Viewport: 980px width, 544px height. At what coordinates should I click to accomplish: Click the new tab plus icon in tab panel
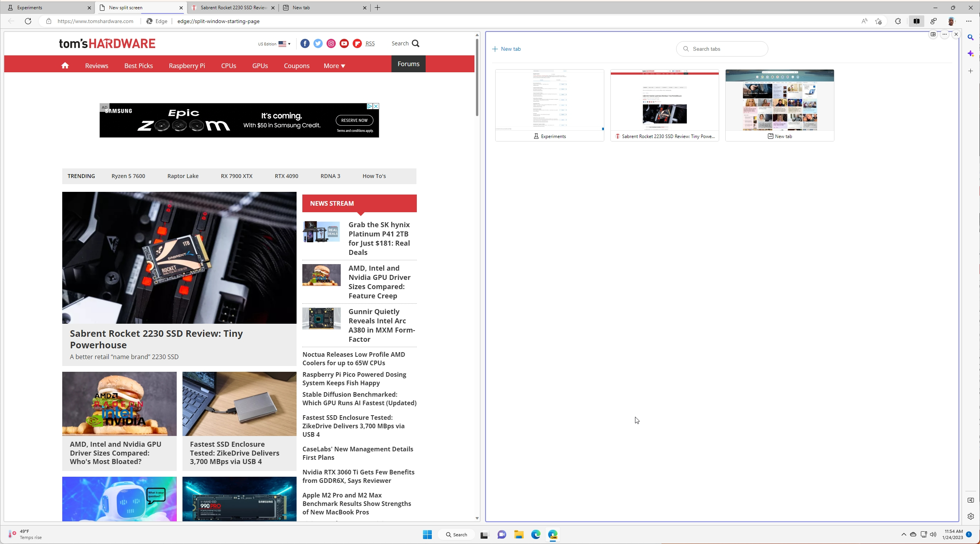[495, 48]
